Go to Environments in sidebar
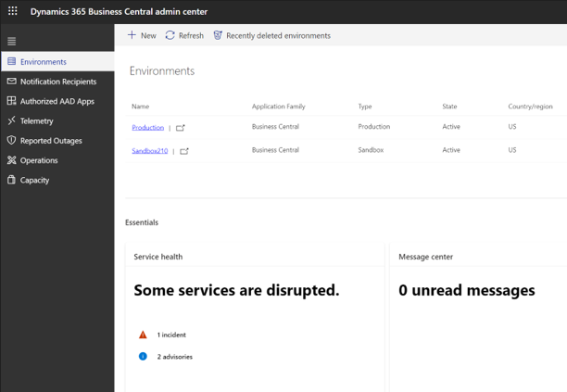 click(57, 61)
